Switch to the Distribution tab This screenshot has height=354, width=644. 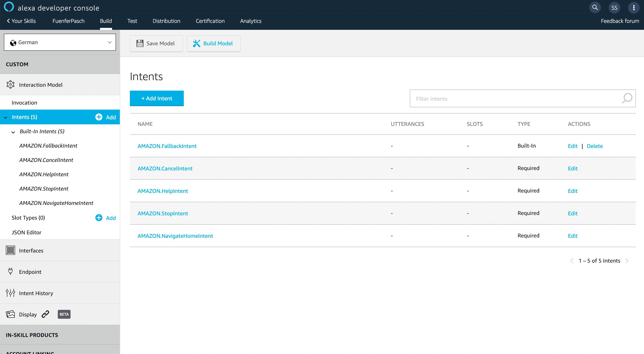tap(167, 21)
